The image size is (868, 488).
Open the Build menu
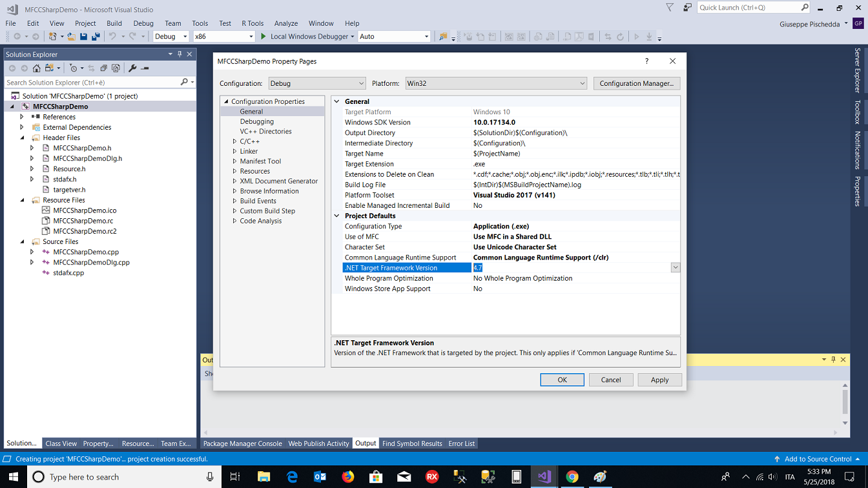pyautogui.click(x=114, y=23)
